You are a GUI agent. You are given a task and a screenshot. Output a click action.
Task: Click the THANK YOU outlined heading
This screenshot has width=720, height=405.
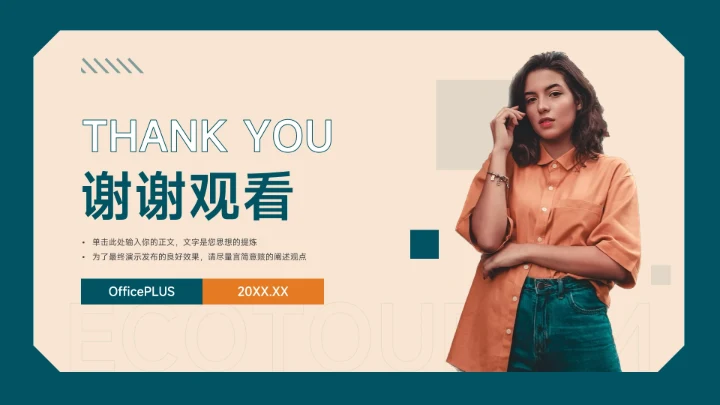pos(208,135)
